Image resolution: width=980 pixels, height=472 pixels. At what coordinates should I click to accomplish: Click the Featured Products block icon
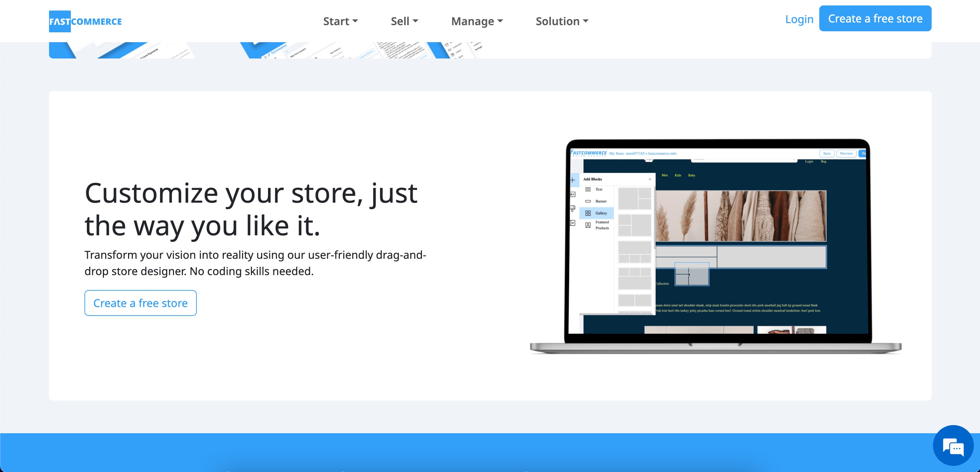(x=587, y=225)
